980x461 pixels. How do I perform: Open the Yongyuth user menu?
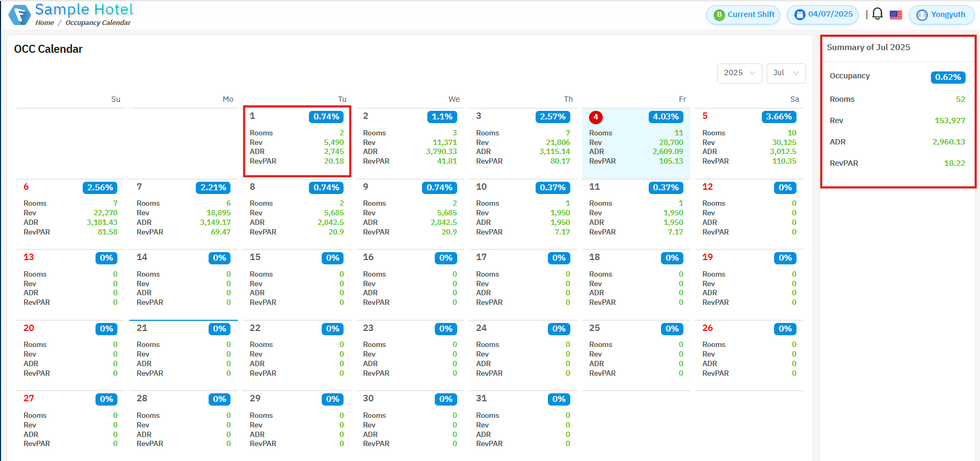click(947, 15)
